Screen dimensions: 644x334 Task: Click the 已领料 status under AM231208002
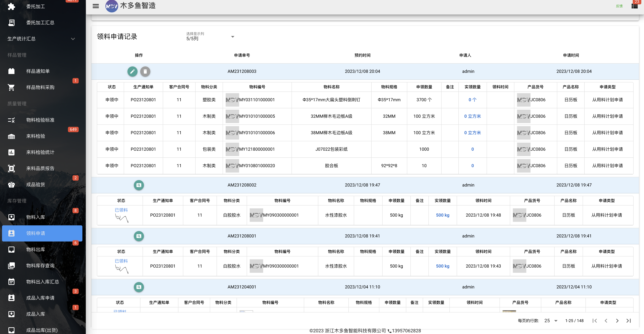coord(121,210)
